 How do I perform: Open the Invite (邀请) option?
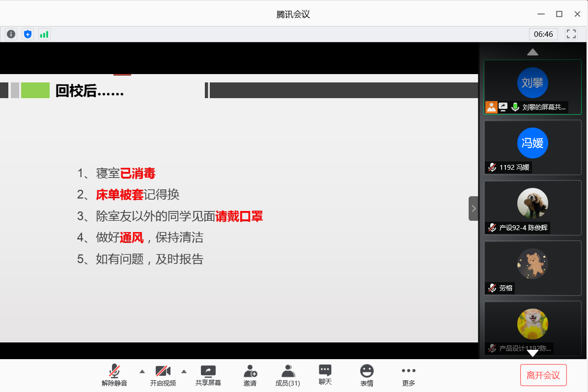(x=250, y=375)
